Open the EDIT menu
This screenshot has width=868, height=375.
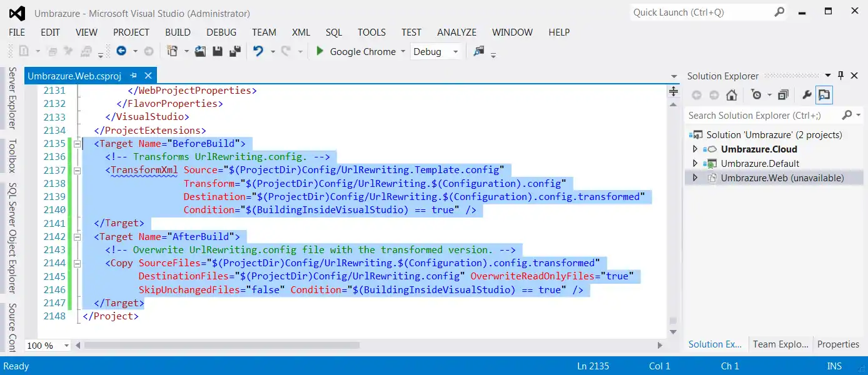(x=50, y=32)
